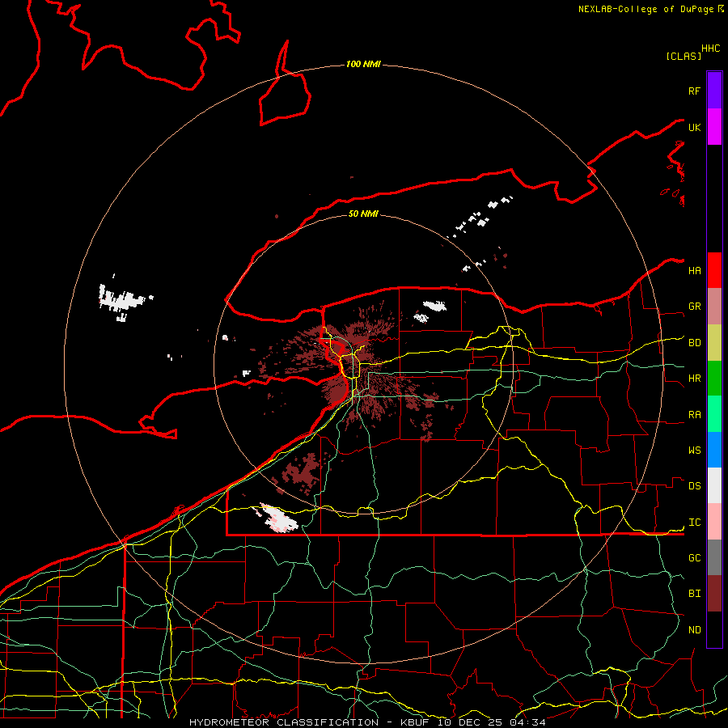Click the 10 DEC 25 date text
The height and width of the screenshot is (728, 728).
pos(470,722)
